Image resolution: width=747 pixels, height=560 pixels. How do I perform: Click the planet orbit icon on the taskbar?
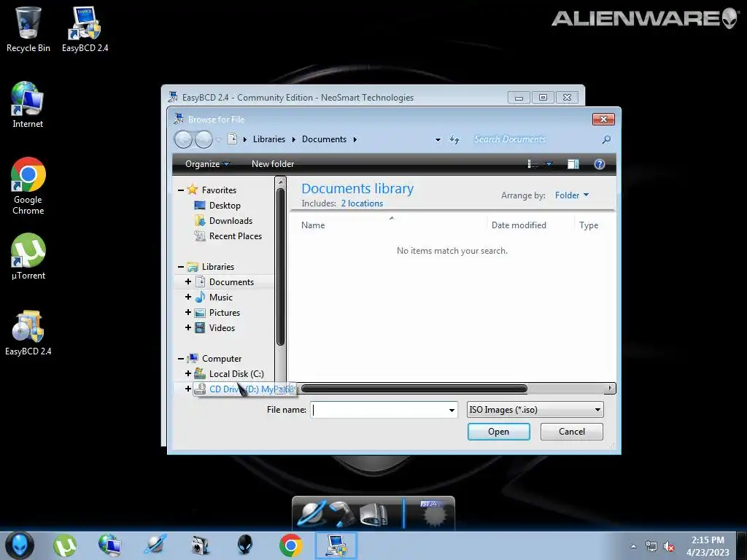point(155,545)
